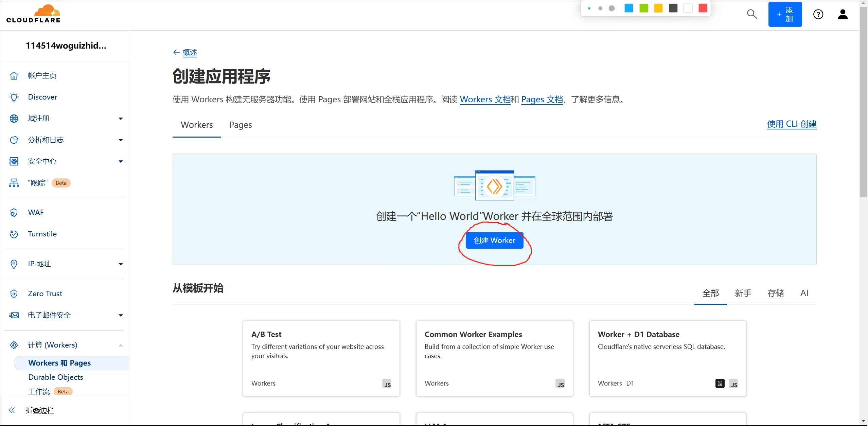
Task: Expand the 电子邮件安全 dropdown arrow
Action: 121,315
